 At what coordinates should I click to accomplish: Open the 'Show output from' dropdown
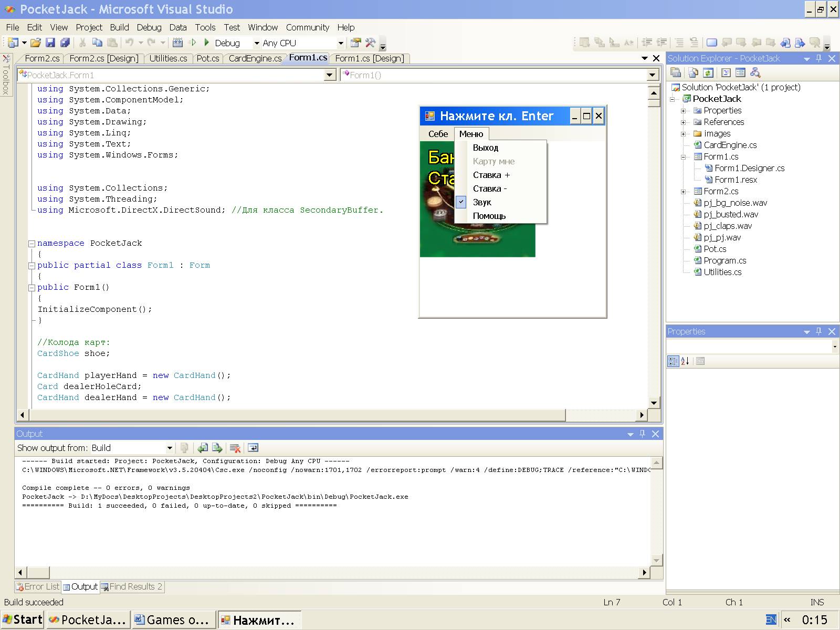tap(170, 448)
